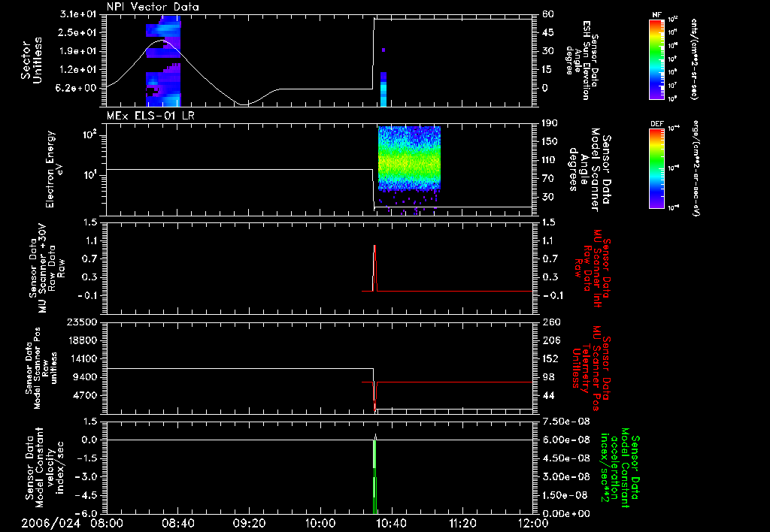Click the '60' sun elevation tick value
The height and width of the screenshot is (532, 770).
click(x=548, y=14)
